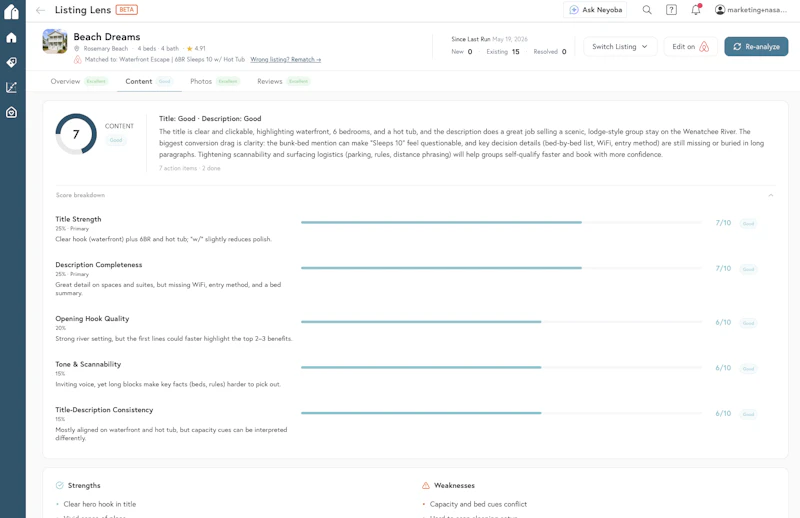The height and width of the screenshot is (518, 800).
Task: Open the Home icon in the sidebar
Action: click(x=11, y=38)
